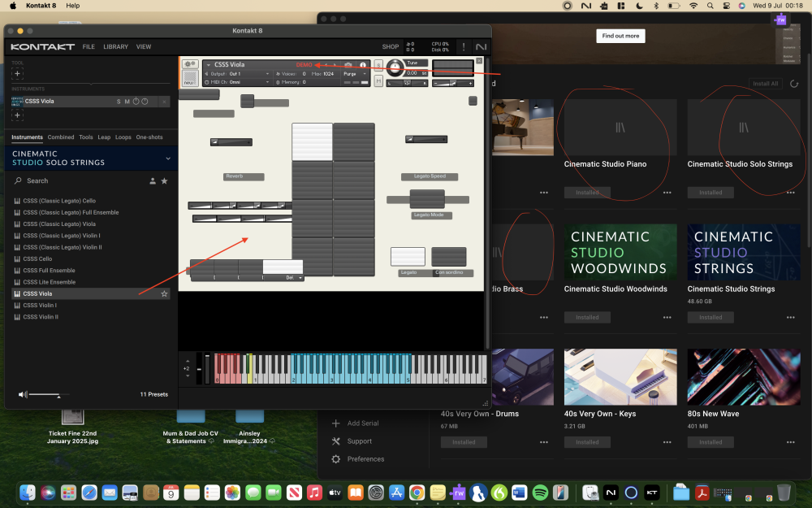Switch to the Leap browser tab

[x=104, y=137]
